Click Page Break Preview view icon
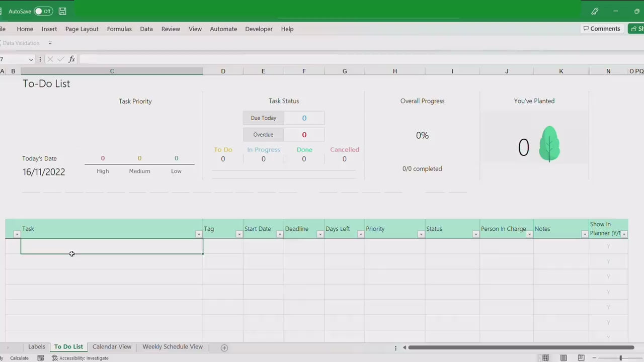644x362 pixels. click(581, 358)
